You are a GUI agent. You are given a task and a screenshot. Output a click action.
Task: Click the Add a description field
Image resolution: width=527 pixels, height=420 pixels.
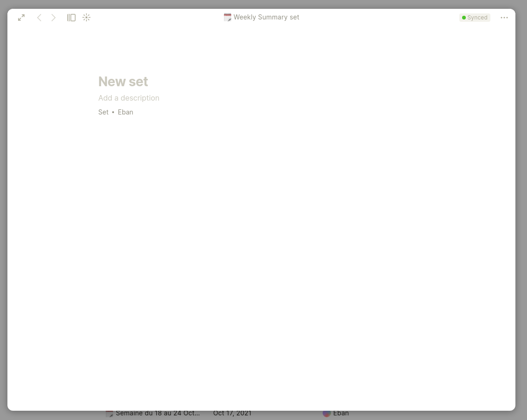pos(129,98)
